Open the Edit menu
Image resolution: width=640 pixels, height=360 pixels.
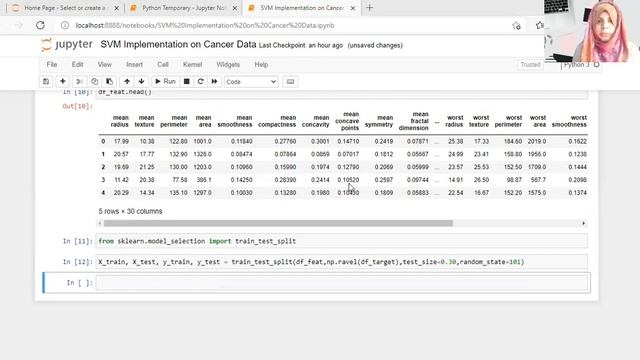tap(77, 64)
